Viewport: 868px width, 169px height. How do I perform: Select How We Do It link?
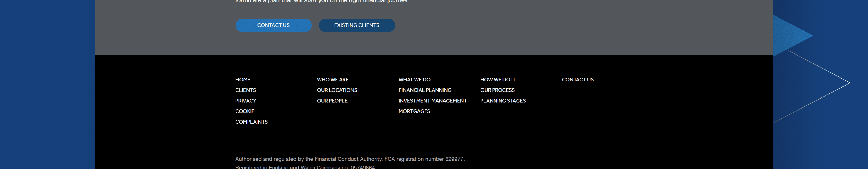[x=497, y=80]
